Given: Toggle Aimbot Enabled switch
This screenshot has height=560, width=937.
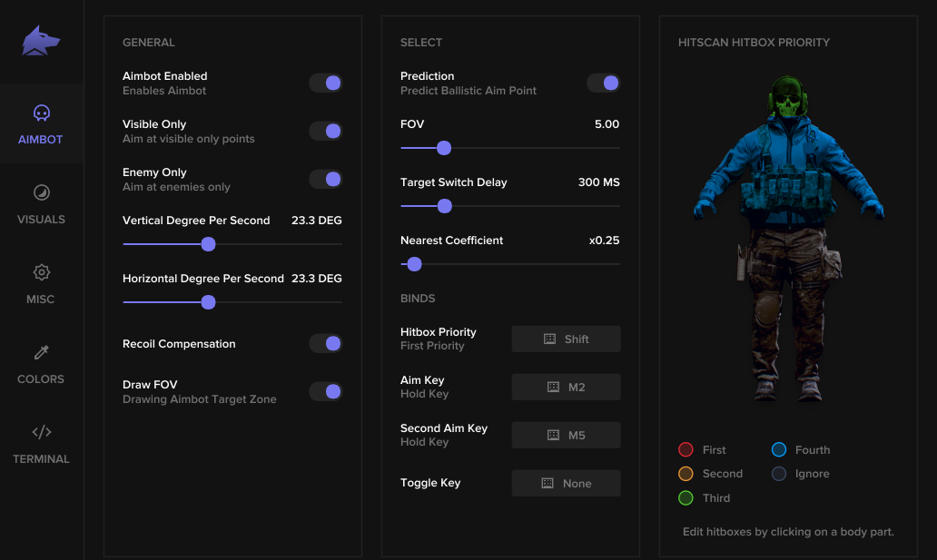Looking at the screenshot, I should [326, 84].
